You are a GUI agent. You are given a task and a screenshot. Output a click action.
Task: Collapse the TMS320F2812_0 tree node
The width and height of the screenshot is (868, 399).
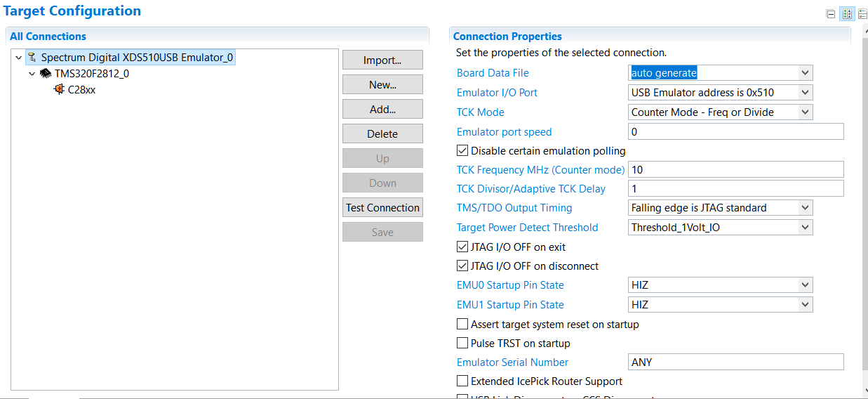pos(32,74)
